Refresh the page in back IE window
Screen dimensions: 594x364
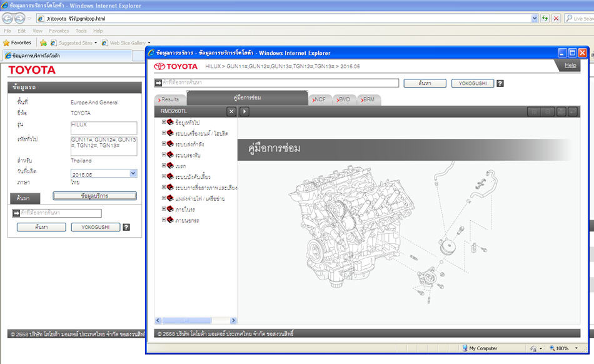click(x=545, y=18)
